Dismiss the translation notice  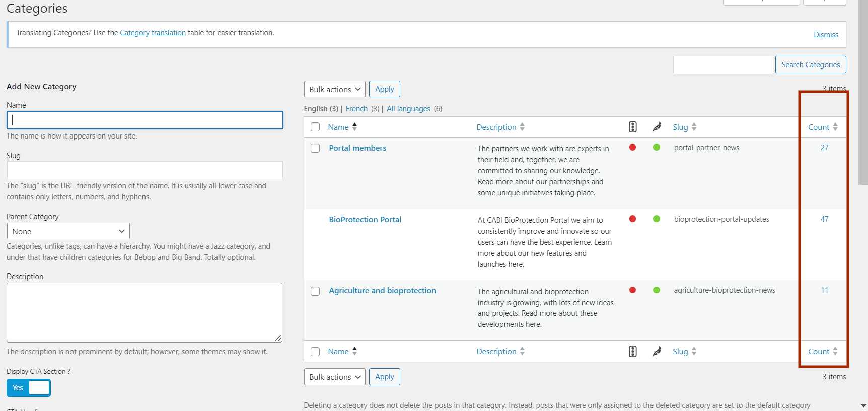[826, 35]
